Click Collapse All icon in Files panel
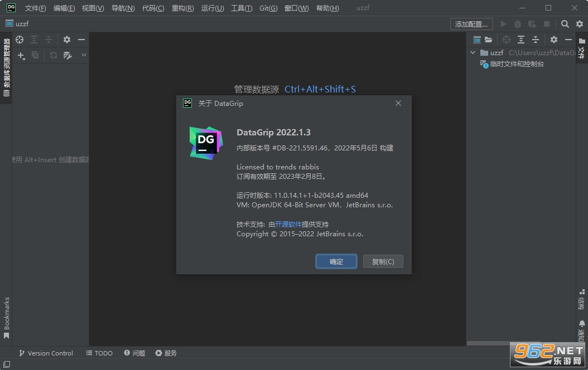 click(x=536, y=40)
